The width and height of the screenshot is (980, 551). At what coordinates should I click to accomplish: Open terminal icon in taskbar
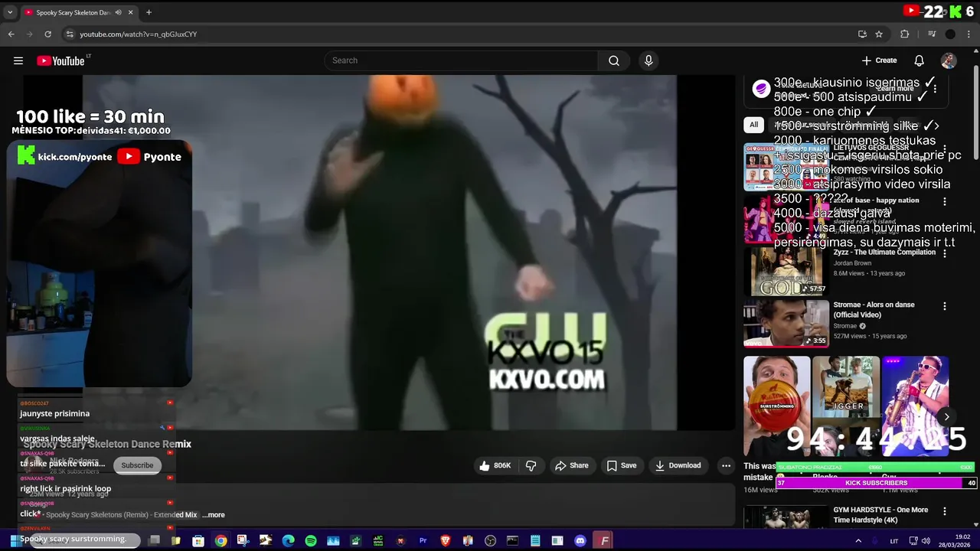click(513, 541)
